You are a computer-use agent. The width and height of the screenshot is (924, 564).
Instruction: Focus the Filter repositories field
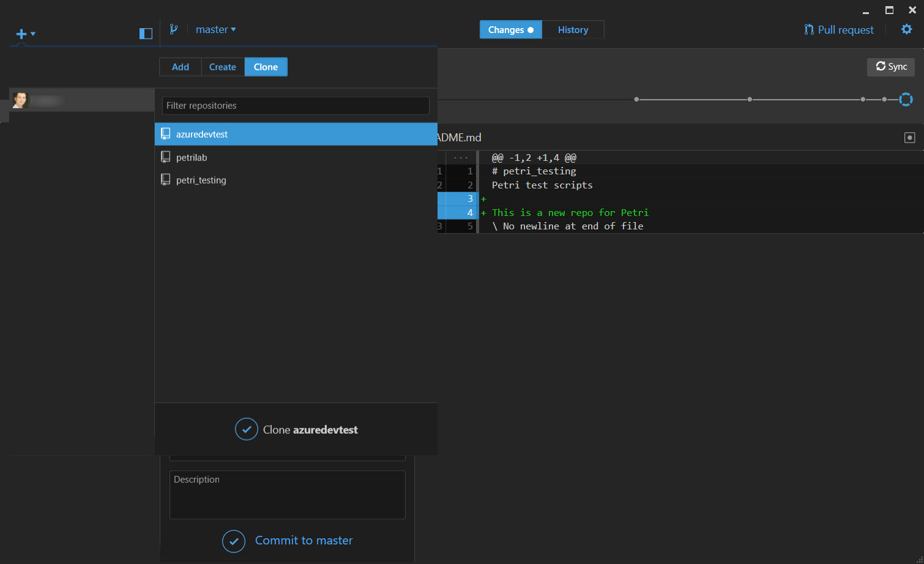(296, 106)
